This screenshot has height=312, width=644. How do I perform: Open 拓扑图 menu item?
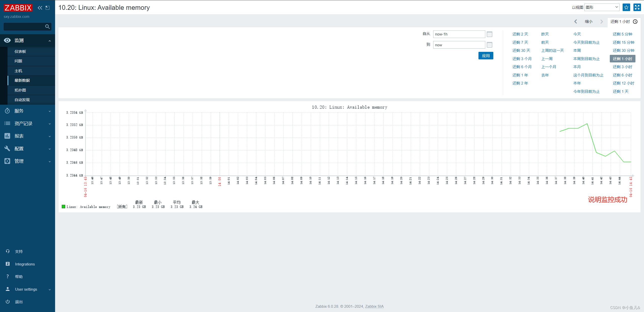click(31, 90)
